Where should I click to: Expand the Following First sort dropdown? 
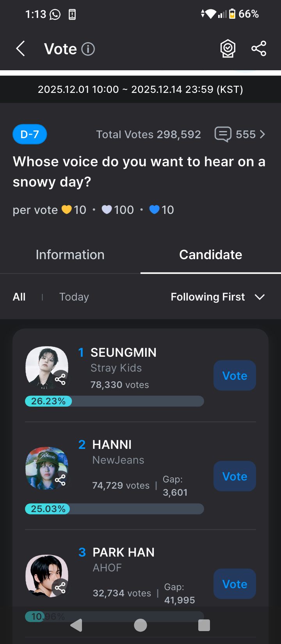(x=218, y=297)
